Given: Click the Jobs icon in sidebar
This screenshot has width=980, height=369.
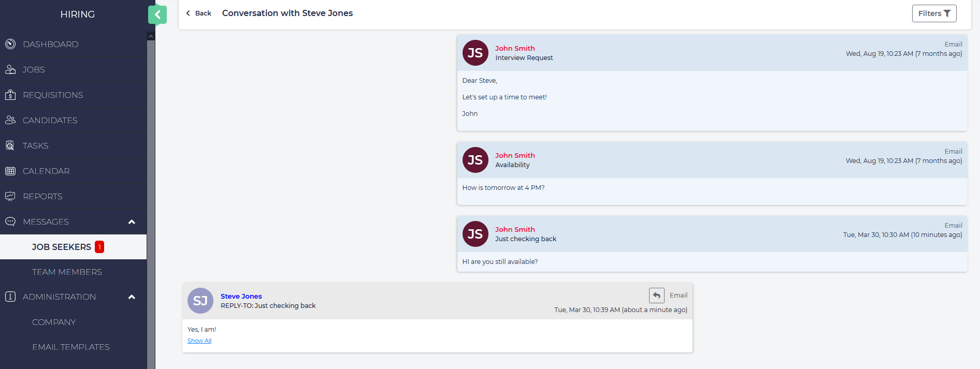Looking at the screenshot, I should tap(10, 69).
